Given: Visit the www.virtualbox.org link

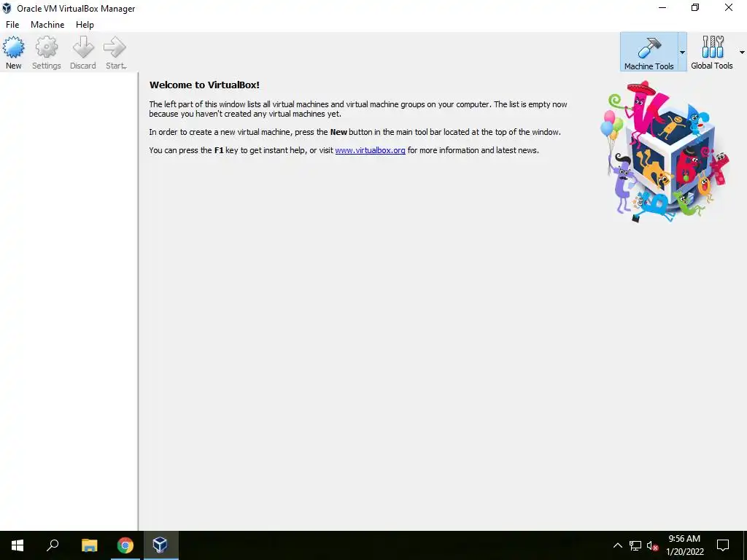Looking at the screenshot, I should [370, 150].
